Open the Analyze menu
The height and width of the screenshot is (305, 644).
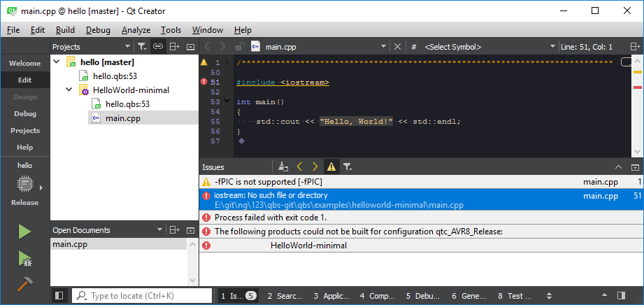pyautogui.click(x=136, y=30)
